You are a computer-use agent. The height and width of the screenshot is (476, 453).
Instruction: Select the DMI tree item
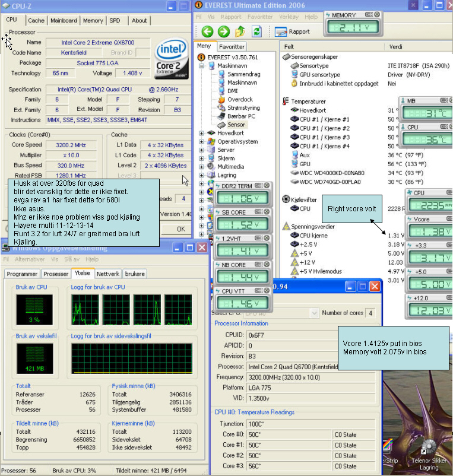(x=233, y=91)
